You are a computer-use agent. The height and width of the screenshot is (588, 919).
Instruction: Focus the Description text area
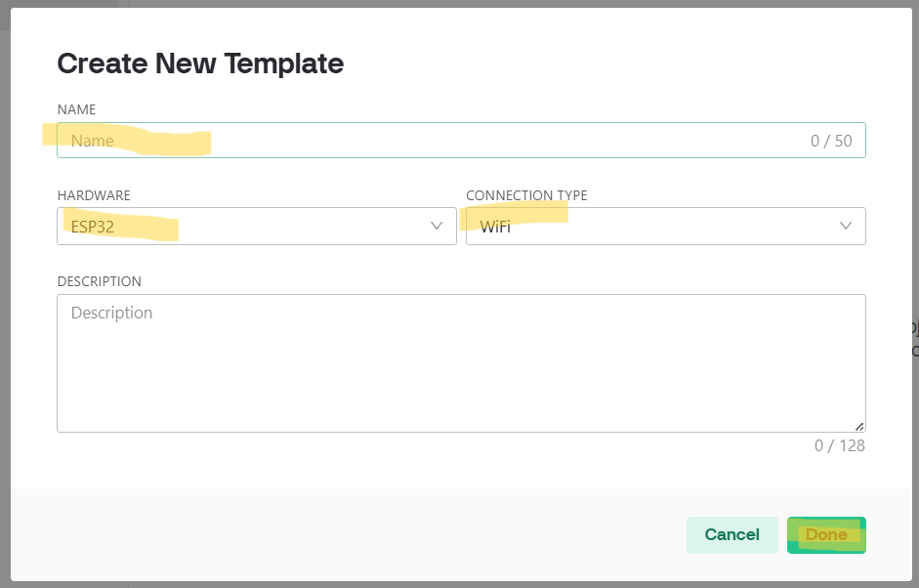point(461,363)
